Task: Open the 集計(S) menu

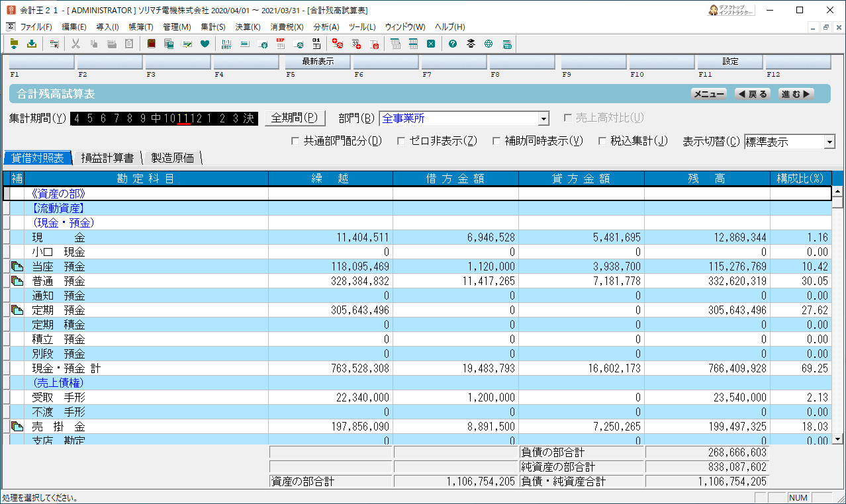Action: click(x=212, y=27)
